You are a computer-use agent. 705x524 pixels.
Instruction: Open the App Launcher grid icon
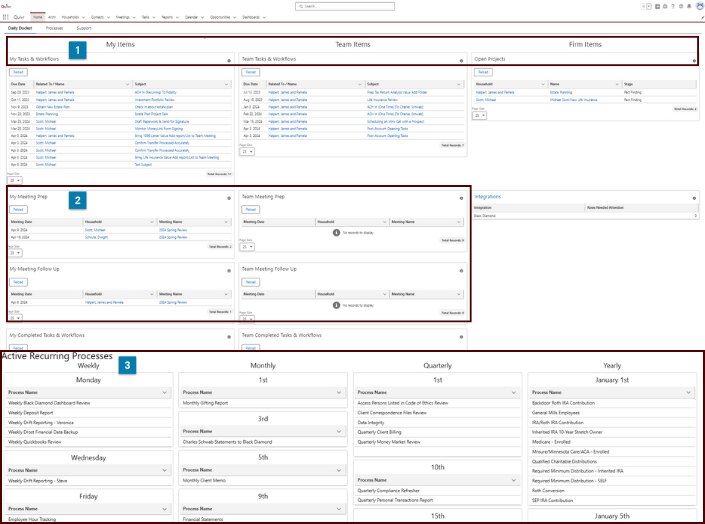(7, 17)
